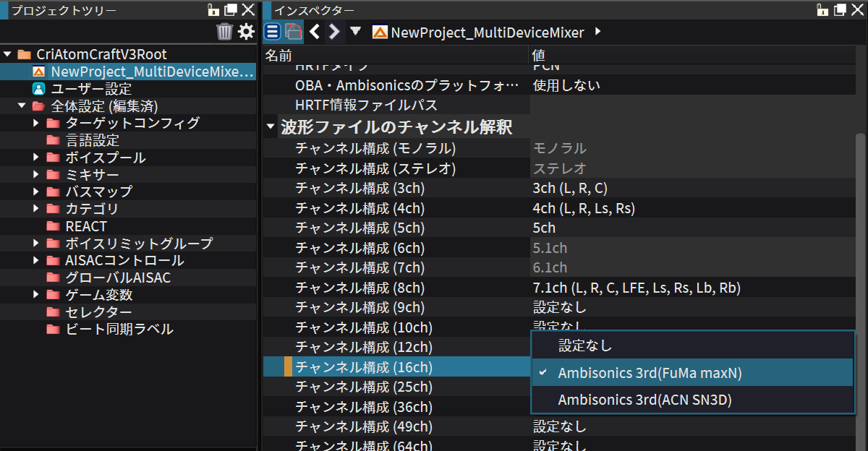
Task: Open inspector history dropdown triangle
Action: [355, 32]
